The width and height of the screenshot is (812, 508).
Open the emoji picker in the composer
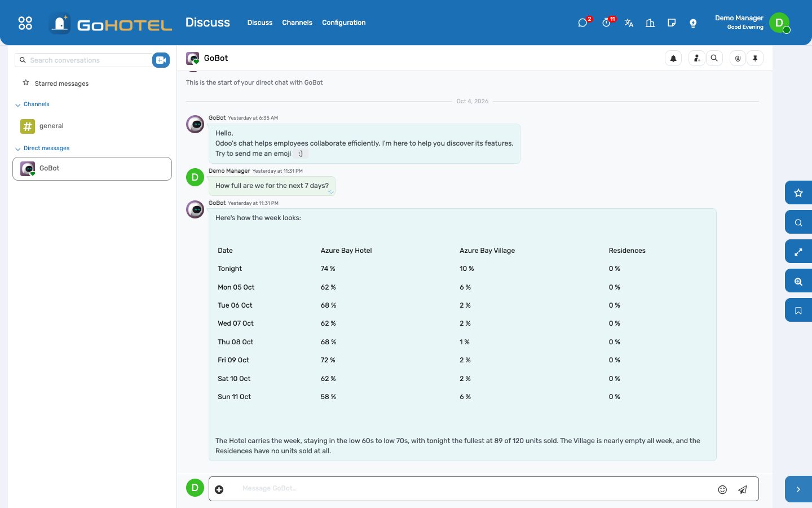click(x=722, y=489)
